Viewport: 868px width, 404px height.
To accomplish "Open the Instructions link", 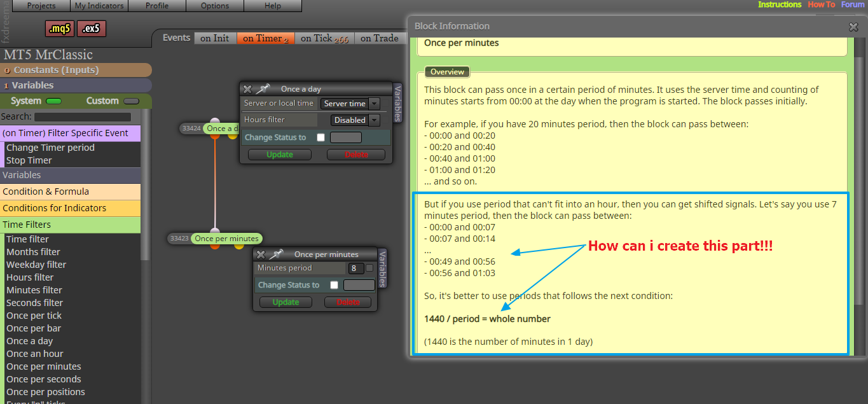I will tap(780, 4).
